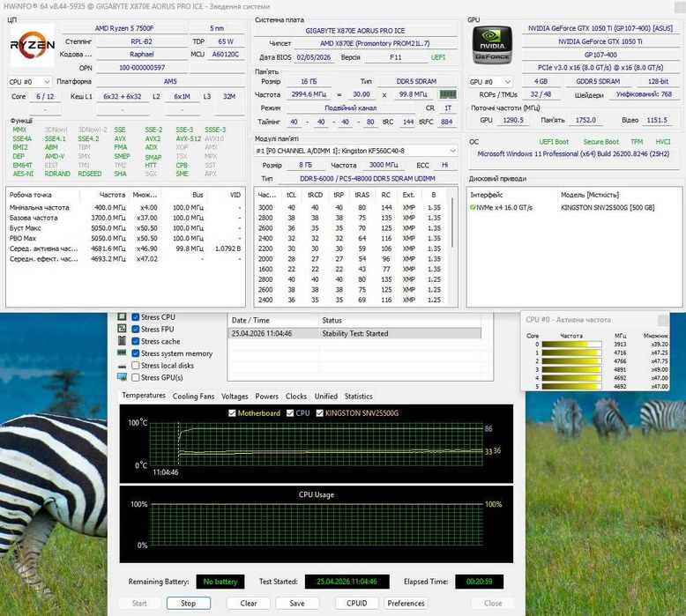Click the monitor icon beside Stress GPU(s)
Image resolution: width=686 pixels, height=616 pixels.
tap(122, 377)
